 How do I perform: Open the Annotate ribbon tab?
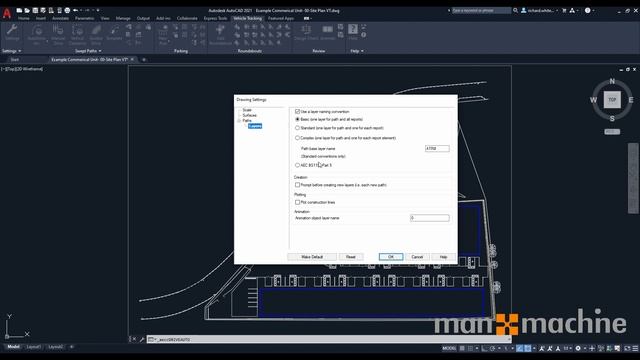60,18
